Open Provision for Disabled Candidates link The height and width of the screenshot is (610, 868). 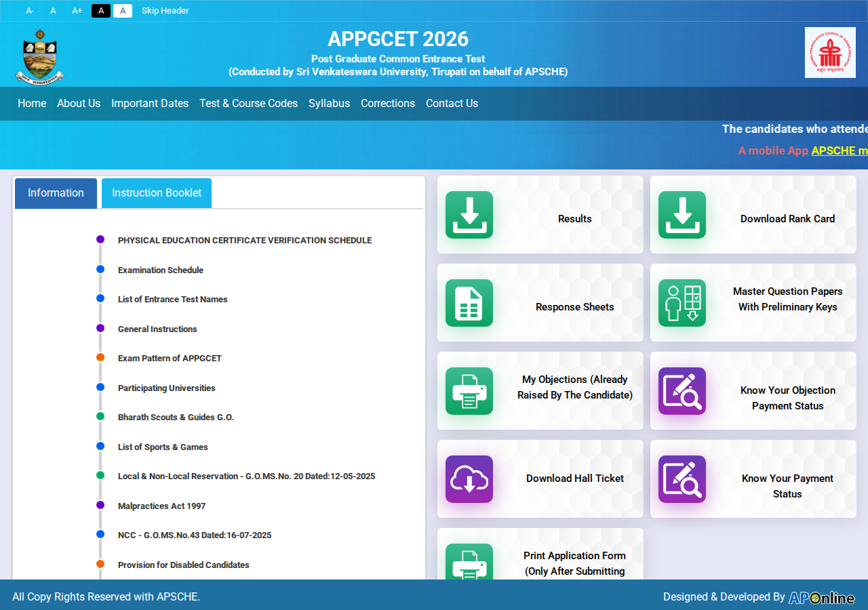184,565
